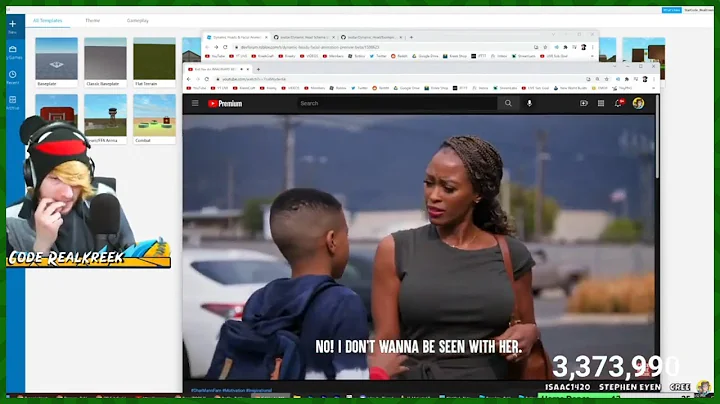Viewport: 720px width, 404px height.
Task: Switch to the Theme tab
Action: 92,21
